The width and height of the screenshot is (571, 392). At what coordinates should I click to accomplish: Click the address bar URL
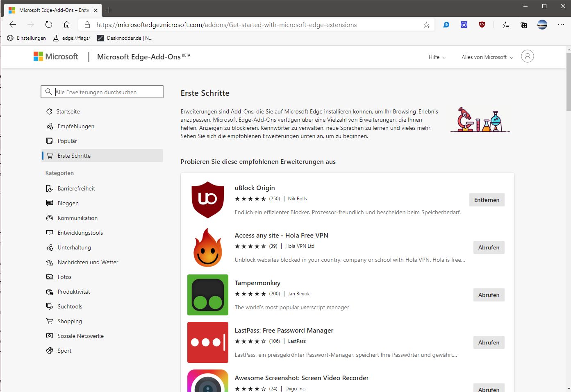coord(226,25)
